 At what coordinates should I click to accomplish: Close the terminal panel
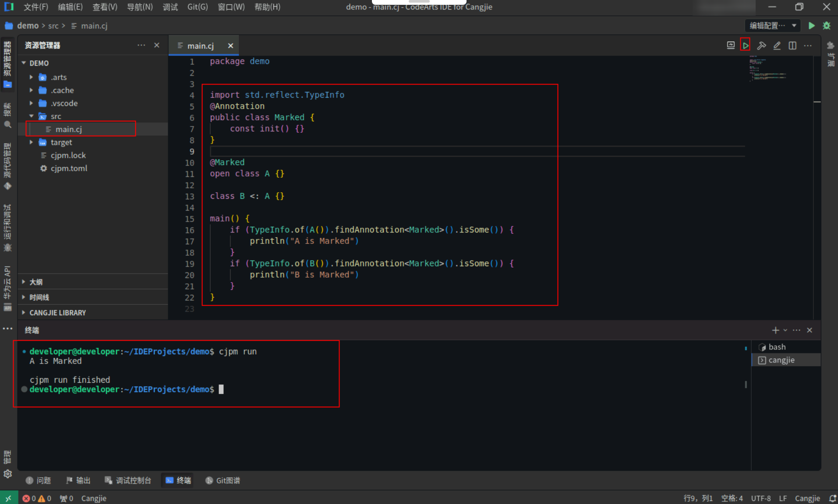(810, 330)
